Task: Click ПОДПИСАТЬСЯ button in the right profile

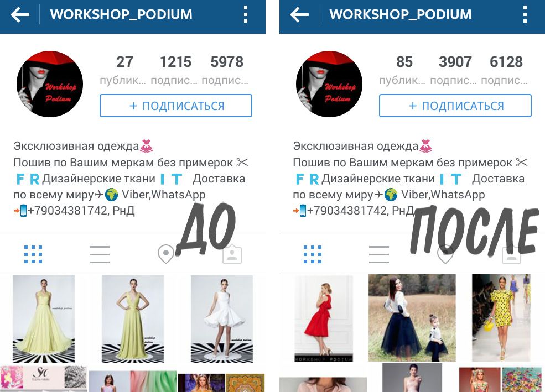Action: pyautogui.click(x=455, y=106)
